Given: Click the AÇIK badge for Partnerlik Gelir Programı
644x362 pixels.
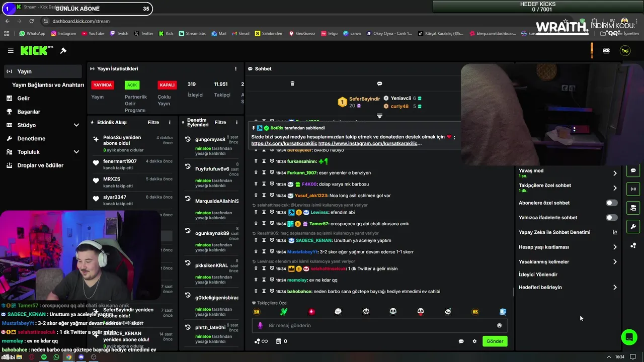Looking at the screenshot, I should pyautogui.click(x=132, y=85).
